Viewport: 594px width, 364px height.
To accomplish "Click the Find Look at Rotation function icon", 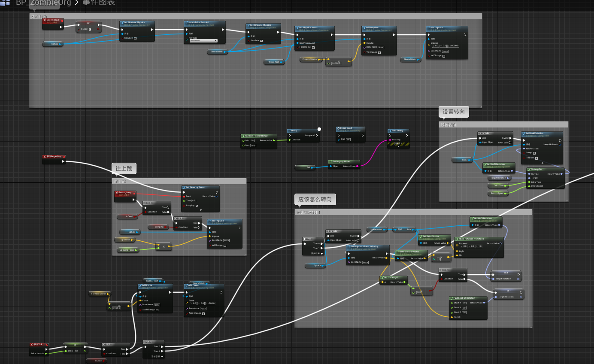I will pos(452,298).
